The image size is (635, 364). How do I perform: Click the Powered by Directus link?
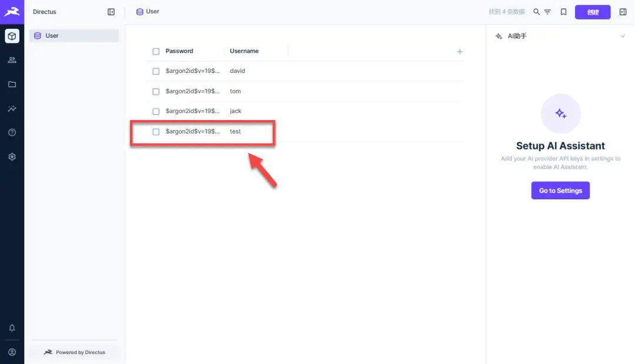coord(74,352)
